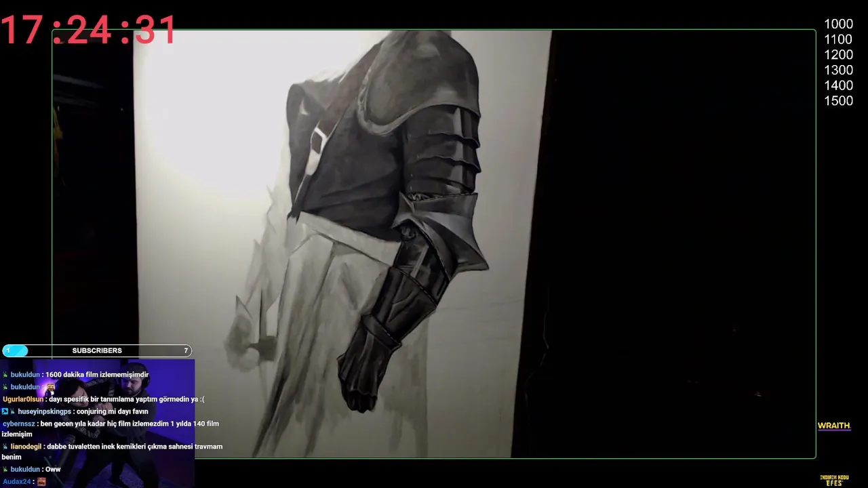Click the webcam overlay behind chat

click(98, 424)
